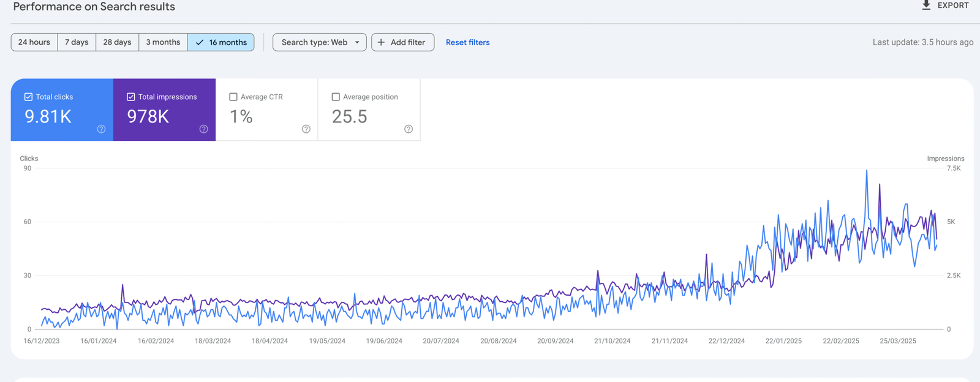Click the Search type dropdown arrow
This screenshot has width=980, height=382.
click(357, 42)
